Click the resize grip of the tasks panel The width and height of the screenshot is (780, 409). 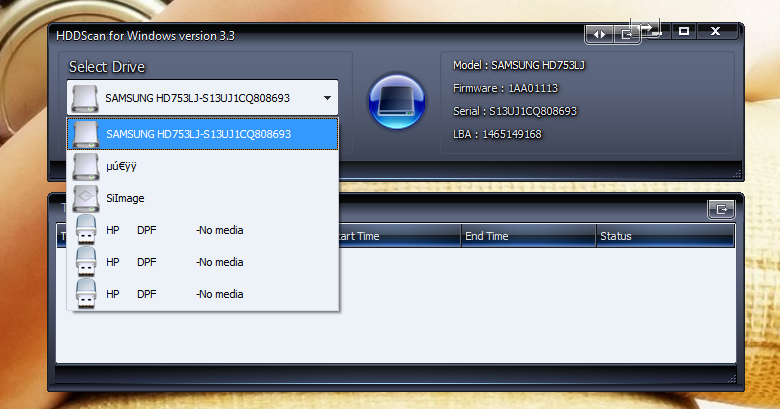(x=731, y=379)
